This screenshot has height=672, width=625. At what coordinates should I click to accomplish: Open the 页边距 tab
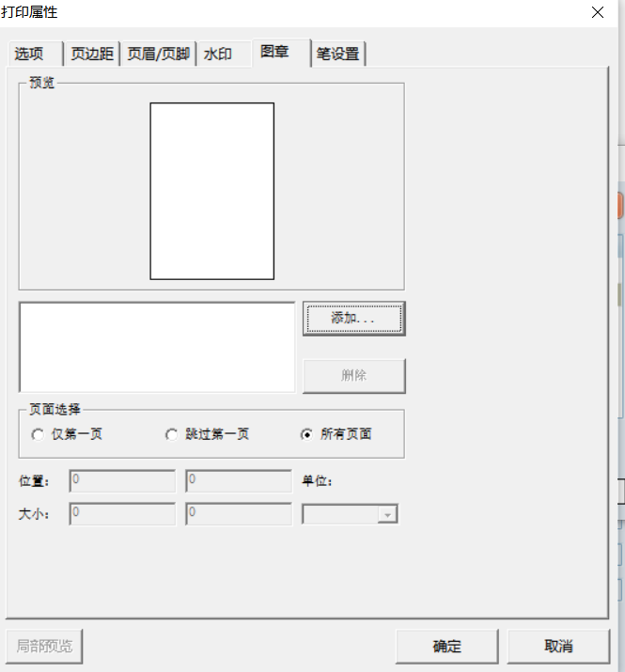pos(92,54)
